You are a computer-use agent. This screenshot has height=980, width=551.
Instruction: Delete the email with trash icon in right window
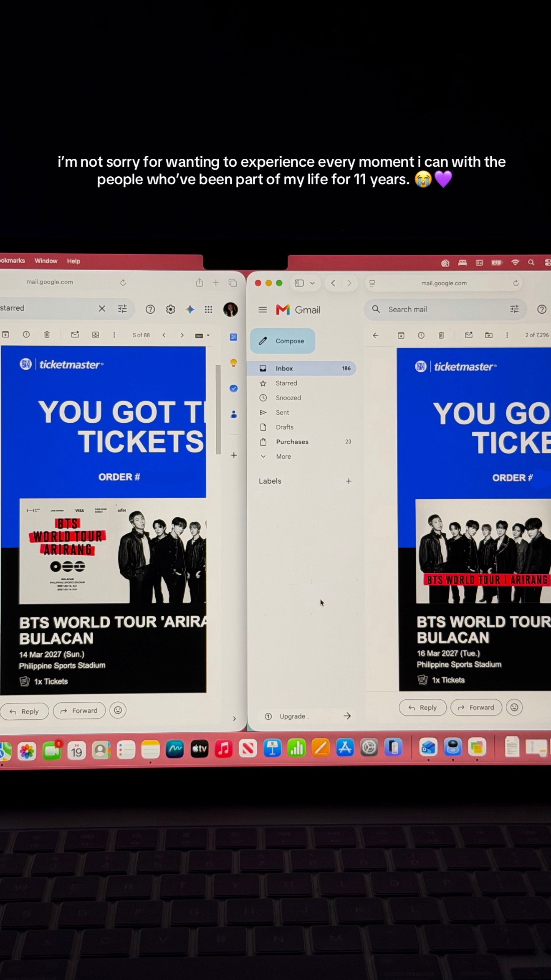[441, 335]
